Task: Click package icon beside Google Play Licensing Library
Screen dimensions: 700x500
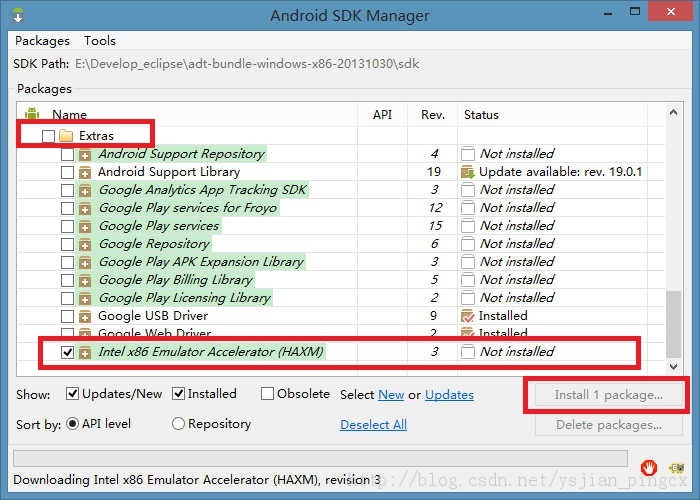Action: point(84,298)
